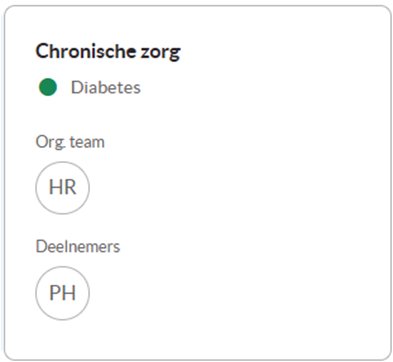The image size is (393, 362).
Task: Select organizer with initials HR
Action: [62, 188]
